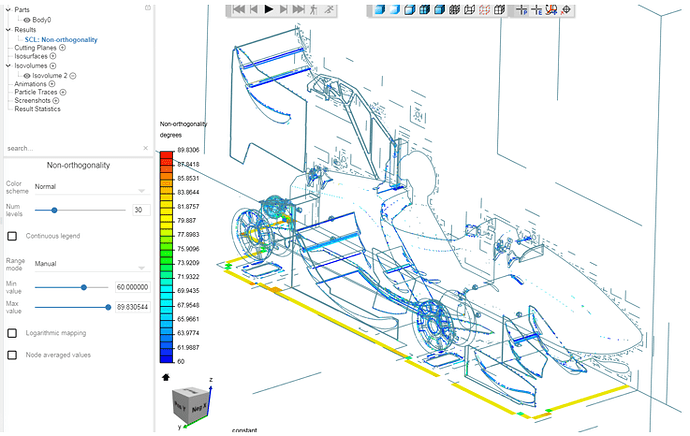Skip to the last animation frame
Viewport: 690px width, 436px height.
[x=298, y=9]
